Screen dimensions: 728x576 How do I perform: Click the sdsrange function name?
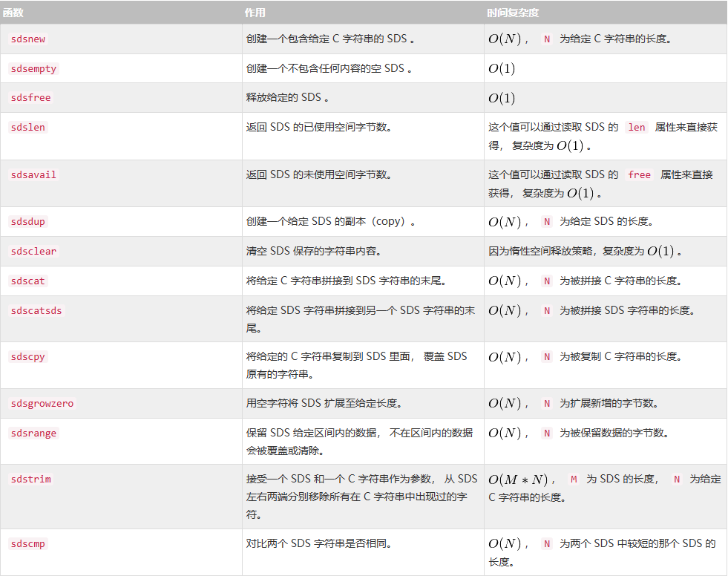[x=33, y=433]
